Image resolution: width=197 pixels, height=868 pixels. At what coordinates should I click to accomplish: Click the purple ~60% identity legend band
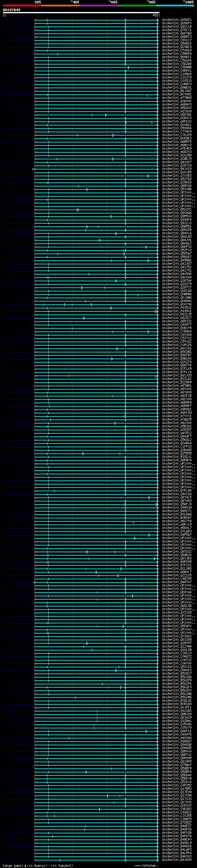click(x=98, y=6)
